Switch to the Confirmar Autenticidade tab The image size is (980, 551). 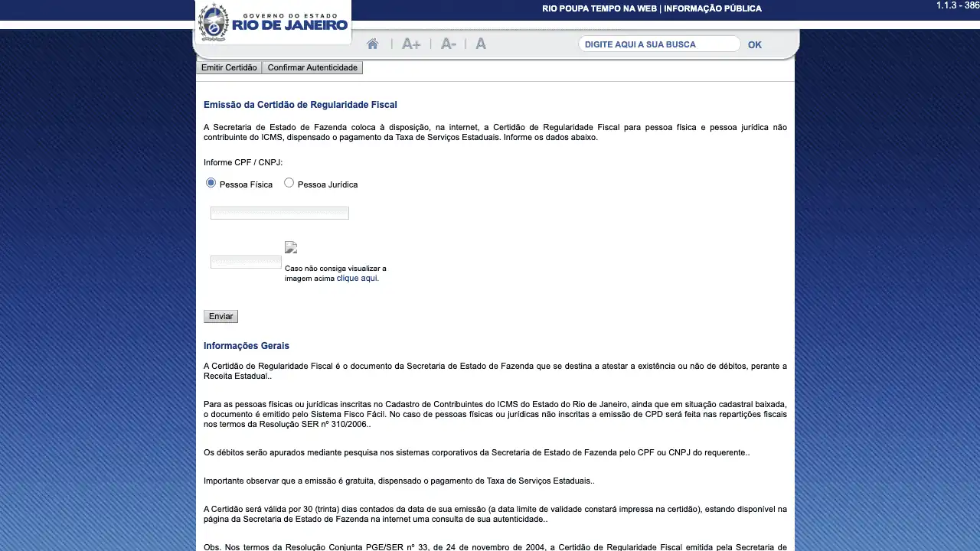coord(312,67)
